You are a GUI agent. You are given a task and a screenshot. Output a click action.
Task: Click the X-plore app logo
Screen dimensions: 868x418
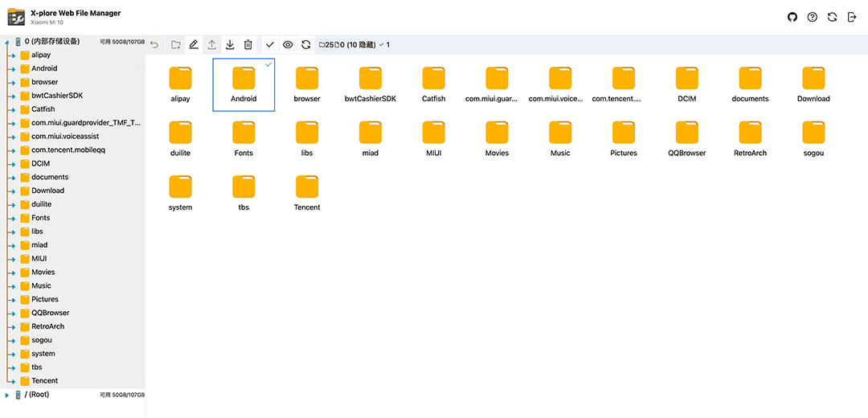tap(16, 17)
